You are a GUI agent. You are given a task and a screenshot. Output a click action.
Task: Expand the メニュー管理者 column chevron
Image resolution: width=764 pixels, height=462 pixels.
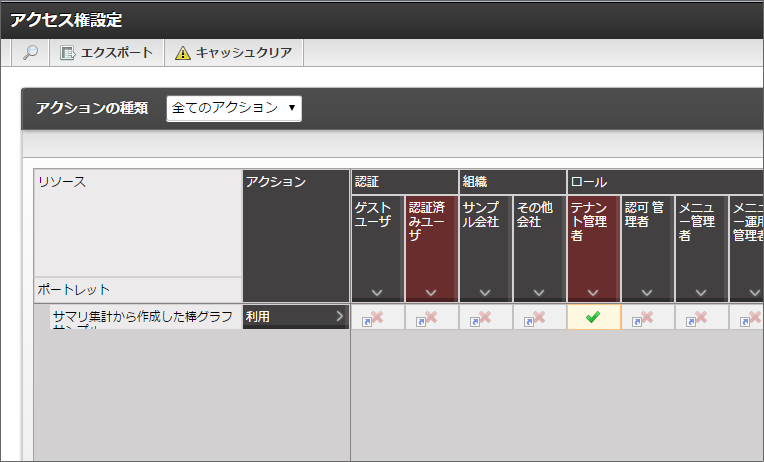[x=701, y=292]
